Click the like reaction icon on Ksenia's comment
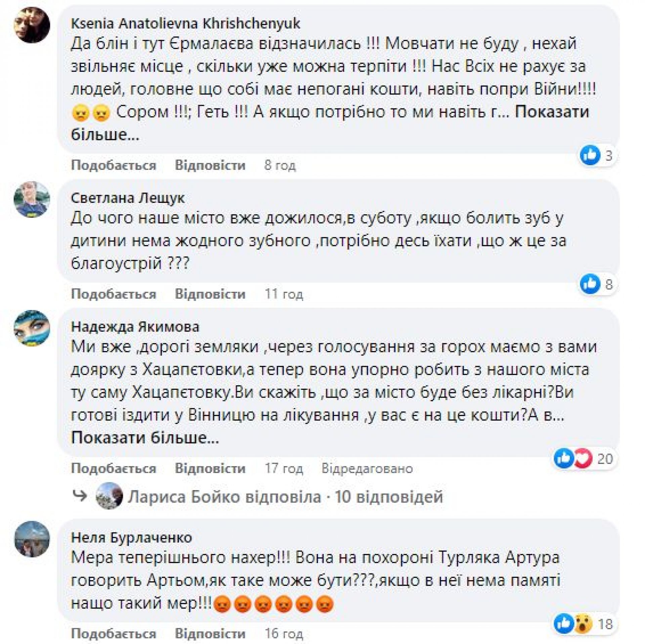The height and width of the screenshot is (644, 645). (590, 155)
